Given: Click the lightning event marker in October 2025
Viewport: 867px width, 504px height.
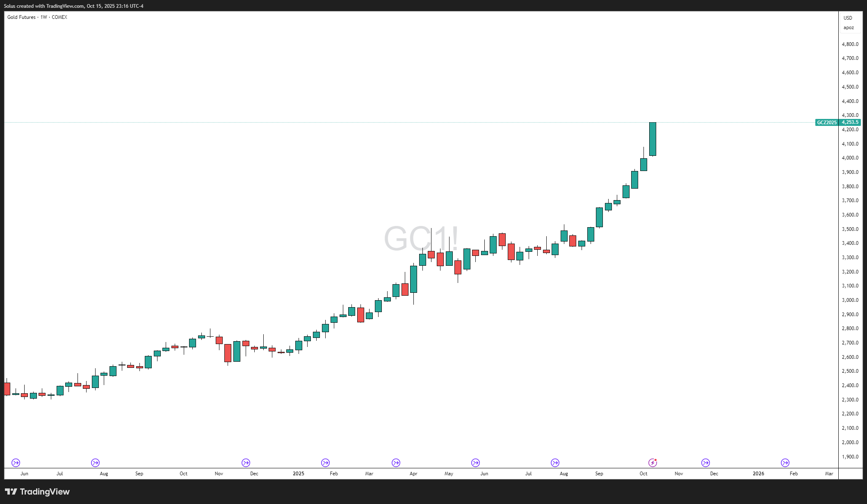Looking at the screenshot, I should coord(653,463).
